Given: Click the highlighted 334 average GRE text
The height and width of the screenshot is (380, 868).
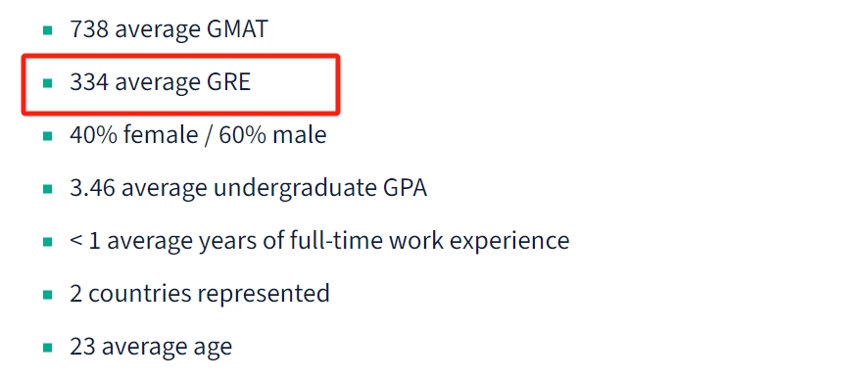Looking at the screenshot, I should [x=161, y=82].
